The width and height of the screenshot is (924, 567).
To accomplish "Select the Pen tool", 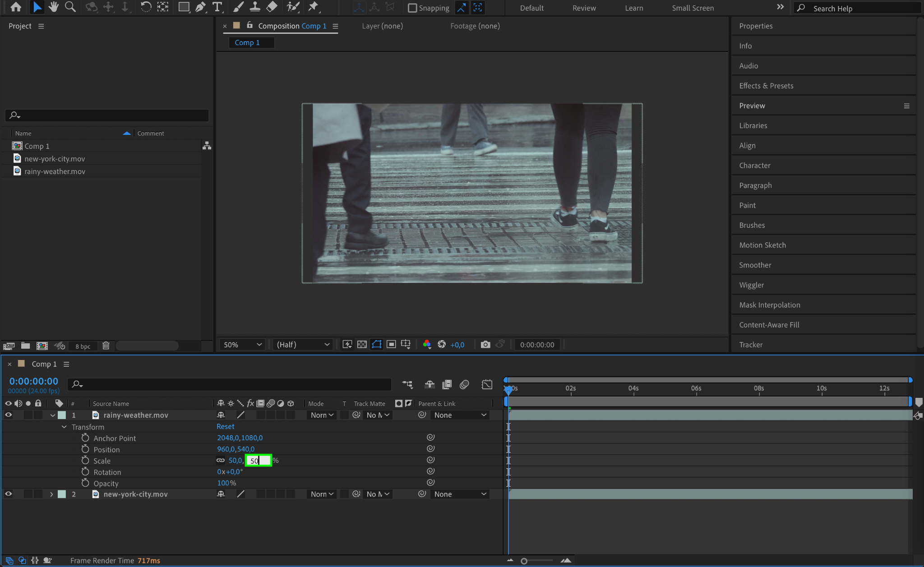I will tap(200, 7).
